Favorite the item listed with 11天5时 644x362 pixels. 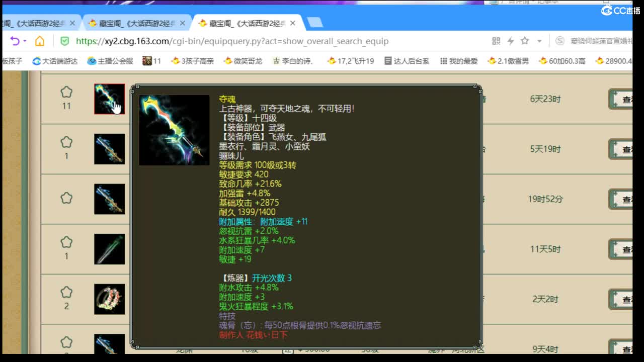[x=66, y=242]
